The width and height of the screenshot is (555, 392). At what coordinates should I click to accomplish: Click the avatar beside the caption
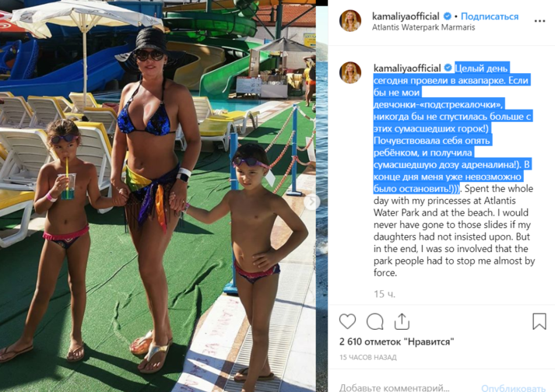click(x=350, y=72)
